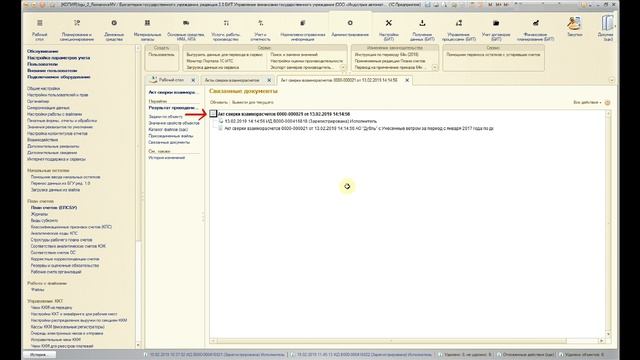Open the Планирование и санкционирование section
The height and width of the screenshot is (360, 640).
77,29
